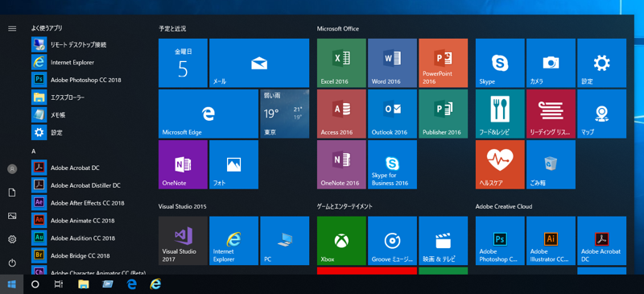This screenshot has height=294, width=644.
Task: Launch Adobe Audition CC 2018 entry
Action: tap(89, 238)
